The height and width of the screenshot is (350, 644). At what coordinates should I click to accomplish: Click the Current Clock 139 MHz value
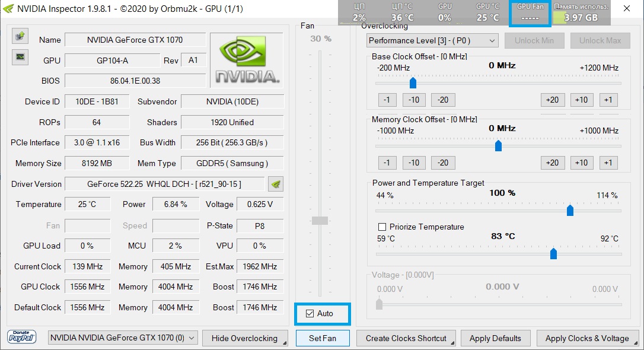(88, 266)
